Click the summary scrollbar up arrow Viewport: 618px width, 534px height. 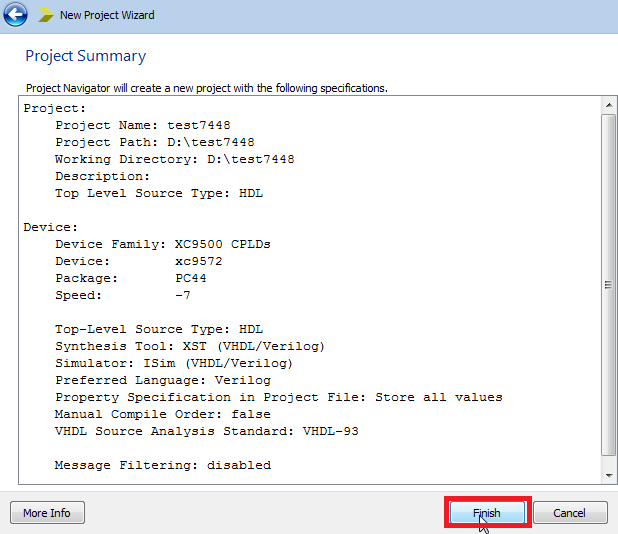click(x=609, y=105)
